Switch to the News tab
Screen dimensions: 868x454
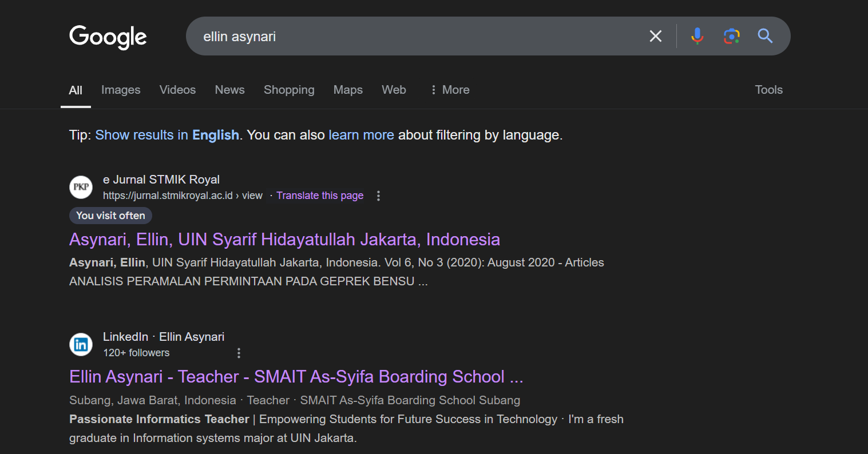click(x=229, y=90)
